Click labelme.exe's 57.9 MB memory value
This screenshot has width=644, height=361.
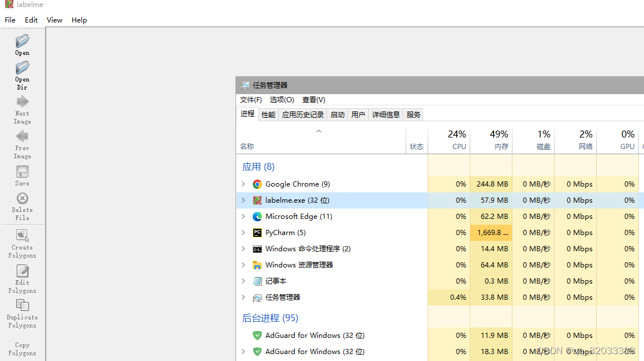(x=495, y=200)
